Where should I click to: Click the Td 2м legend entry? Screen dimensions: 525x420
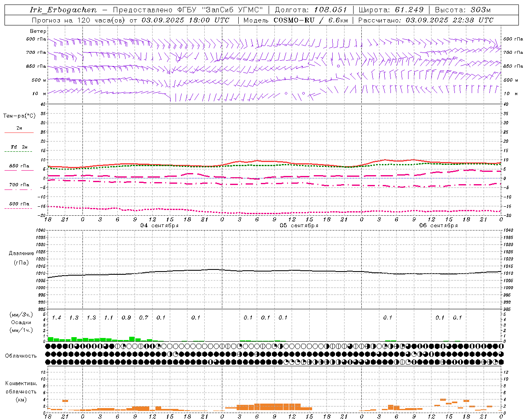tap(19, 147)
